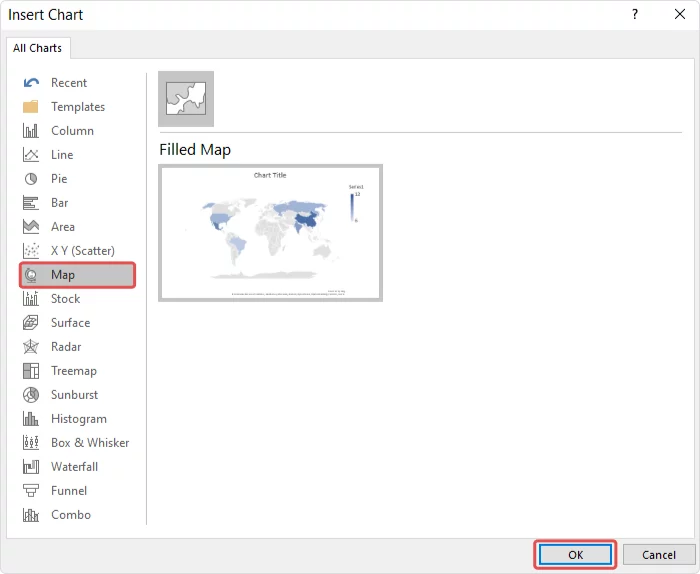Select the Stock chart type label

[65, 299]
